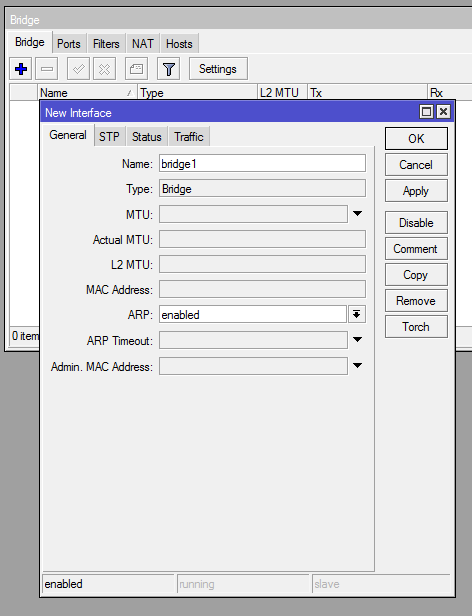Viewport: 472px width, 616px height.
Task: Click the disable cross toolbar icon
Action: coord(104,69)
